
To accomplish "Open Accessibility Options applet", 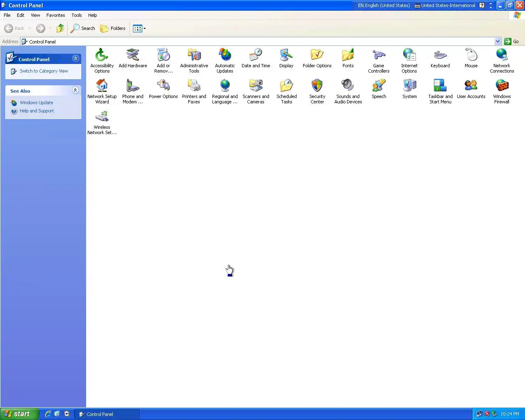I will pyautogui.click(x=102, y=60).
